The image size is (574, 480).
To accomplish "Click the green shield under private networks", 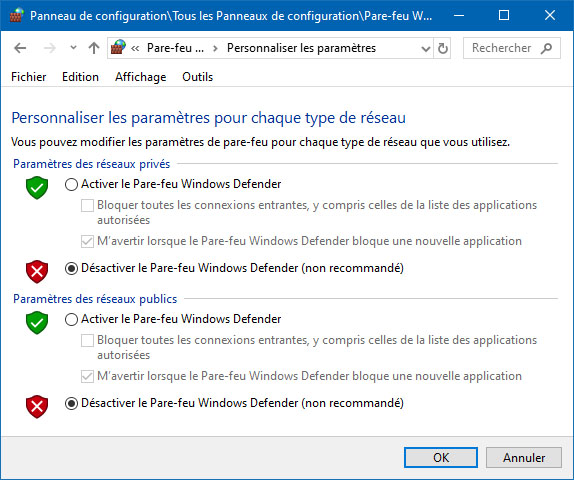I will (x=37, y=187).
